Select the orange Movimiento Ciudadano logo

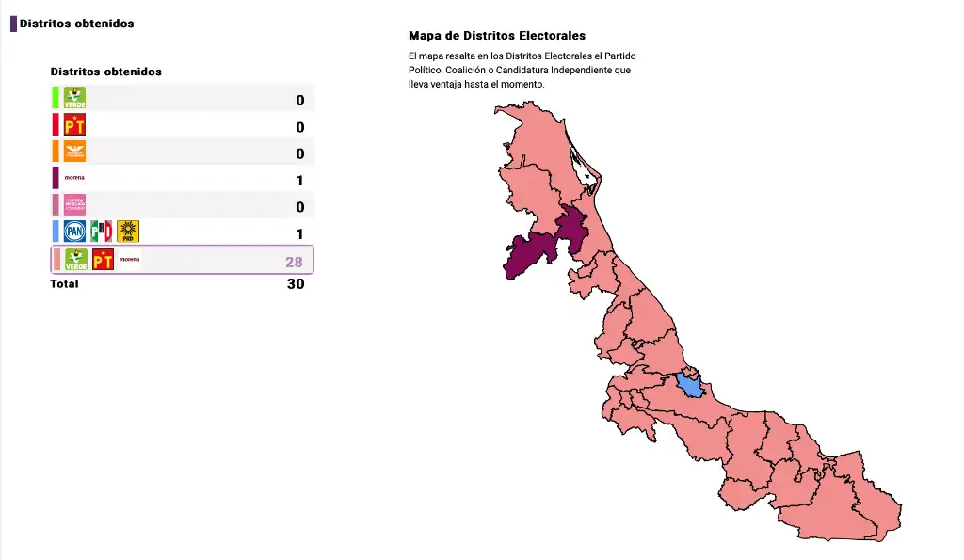tap(75, 152)
